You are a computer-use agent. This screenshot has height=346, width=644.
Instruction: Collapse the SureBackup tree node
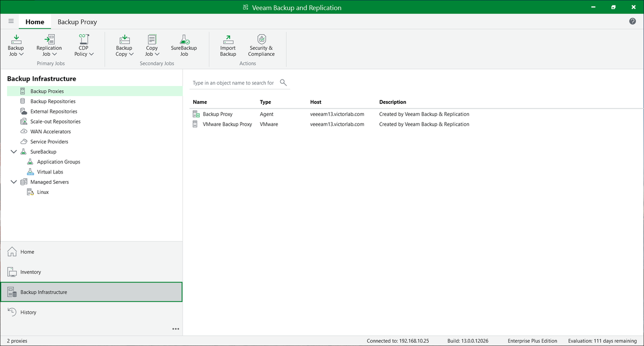13,152
